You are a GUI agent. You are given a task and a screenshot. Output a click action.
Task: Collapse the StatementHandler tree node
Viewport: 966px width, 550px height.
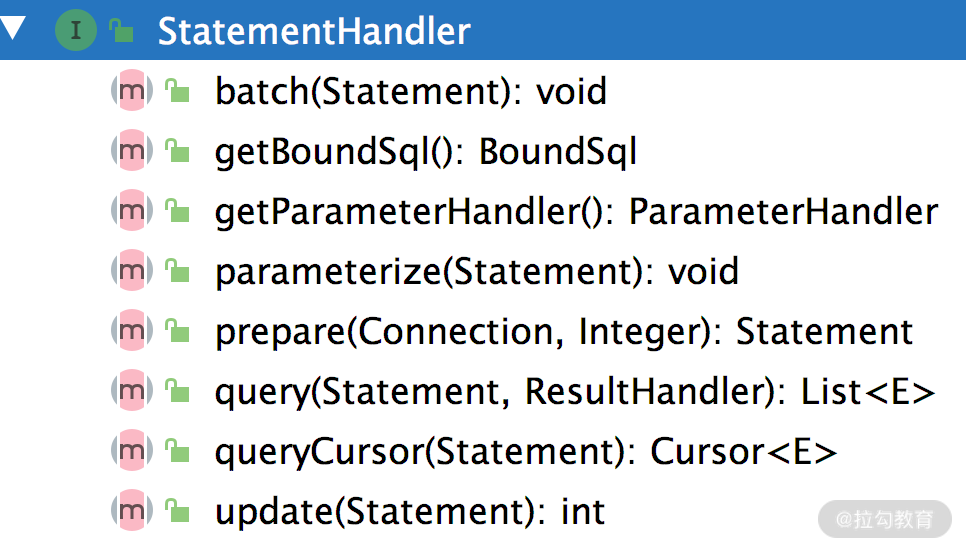tap(14, 28)
